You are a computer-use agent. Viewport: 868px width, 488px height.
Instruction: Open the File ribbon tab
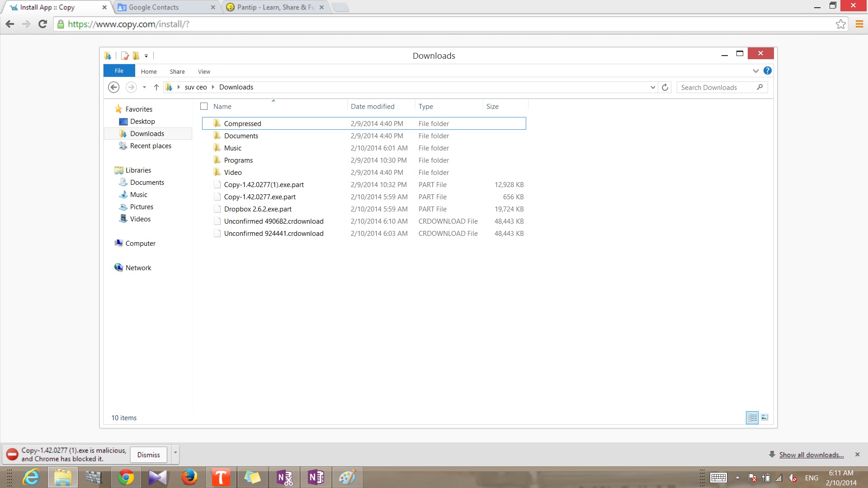[x=119, y=71]
